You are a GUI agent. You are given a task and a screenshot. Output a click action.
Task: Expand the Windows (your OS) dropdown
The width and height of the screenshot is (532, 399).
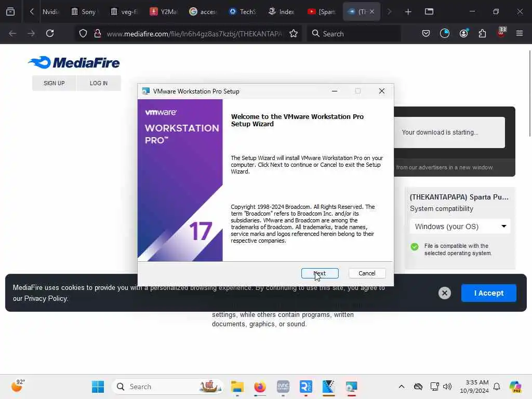tap(460, 227)
